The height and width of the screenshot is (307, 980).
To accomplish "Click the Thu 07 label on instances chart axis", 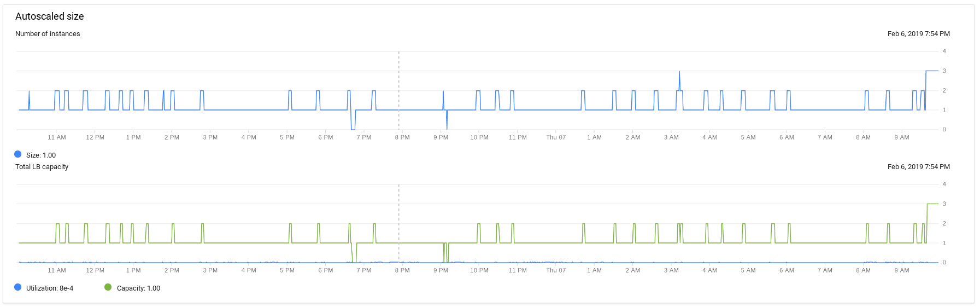I will coord(556,137).
